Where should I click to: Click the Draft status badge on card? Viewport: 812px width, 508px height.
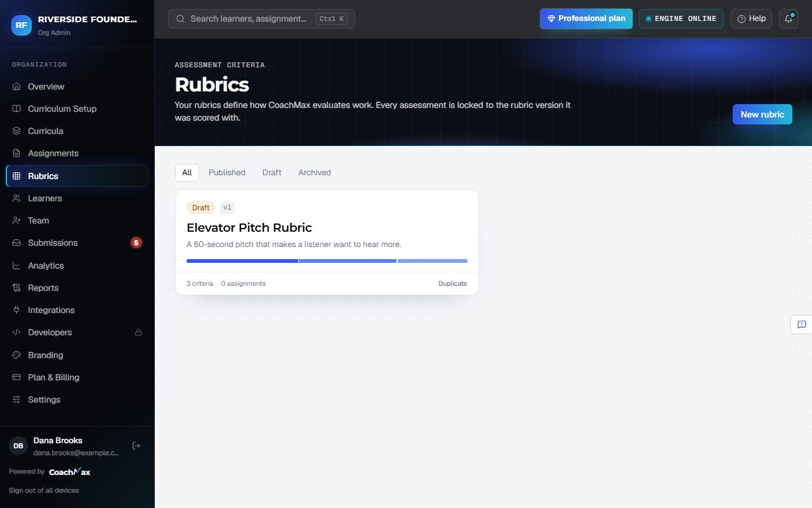click(200, 208)
